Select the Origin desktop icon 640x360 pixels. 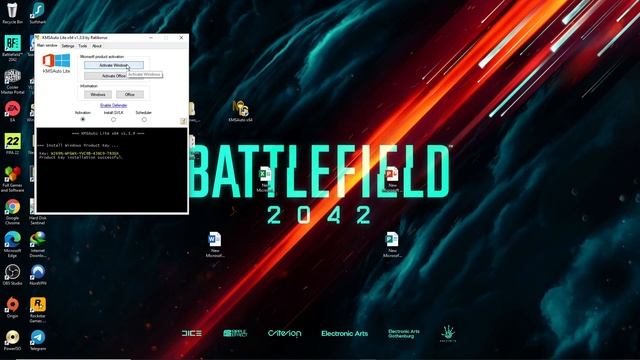click(12, 307)
